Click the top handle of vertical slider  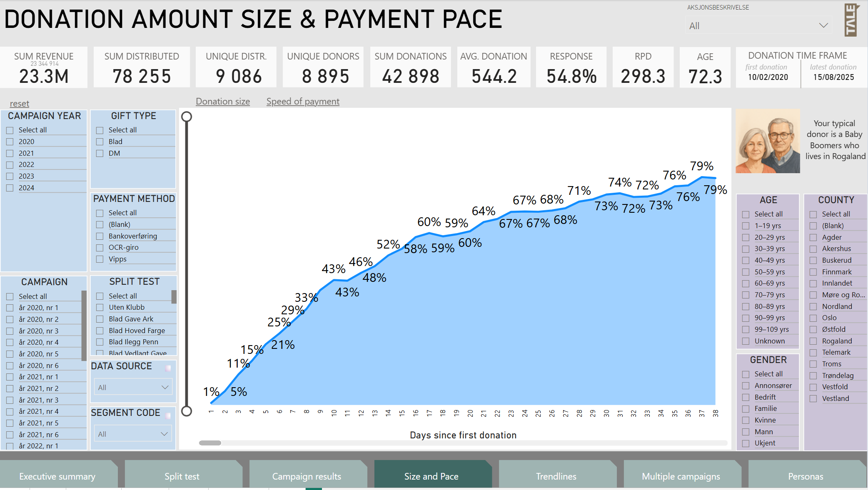(187, 117)
